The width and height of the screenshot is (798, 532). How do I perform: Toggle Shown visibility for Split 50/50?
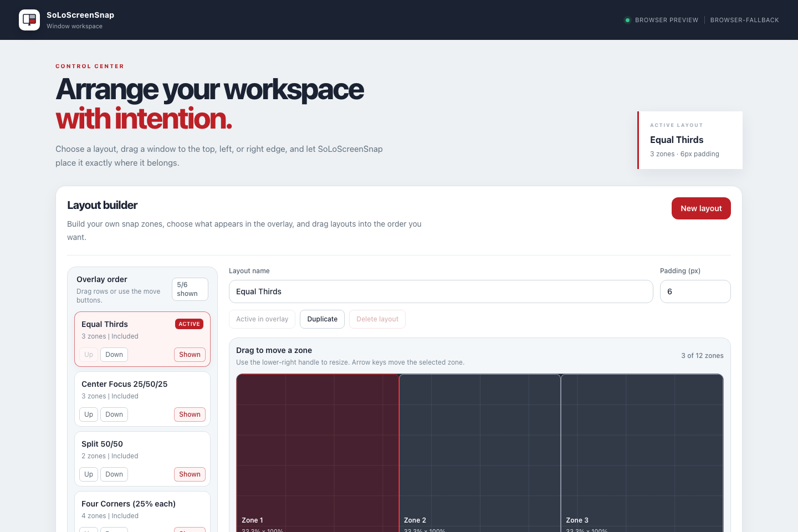point(190,474)
